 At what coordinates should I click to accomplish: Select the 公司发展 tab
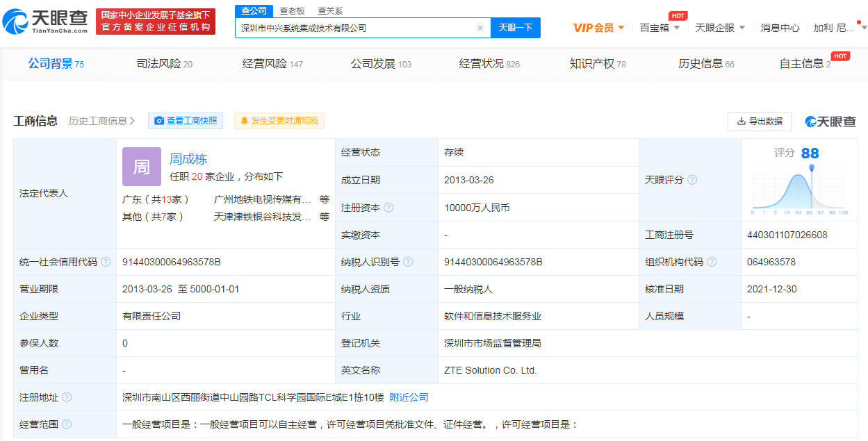381,64
